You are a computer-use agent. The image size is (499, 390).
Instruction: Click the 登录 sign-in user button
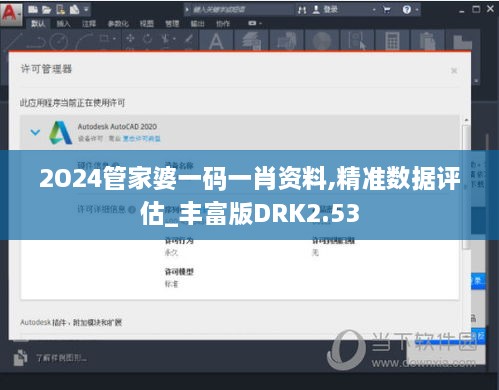325,10
